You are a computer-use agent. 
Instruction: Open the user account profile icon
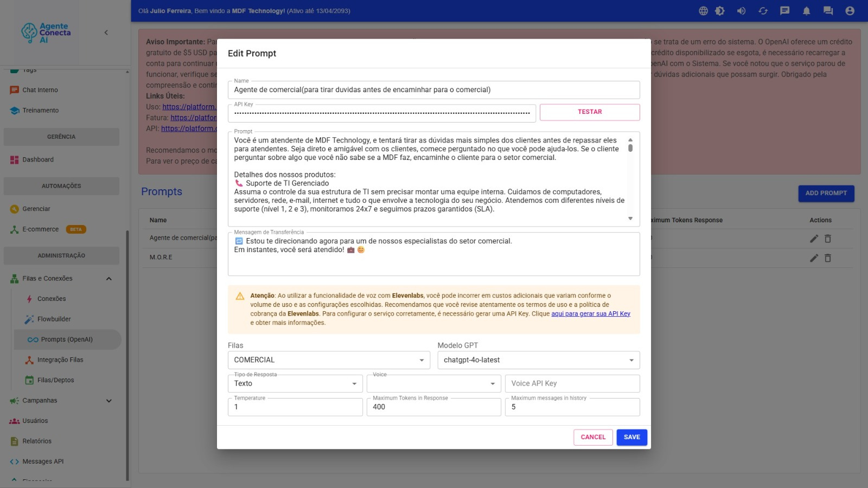pyautogui.click(x=850, y=11)
